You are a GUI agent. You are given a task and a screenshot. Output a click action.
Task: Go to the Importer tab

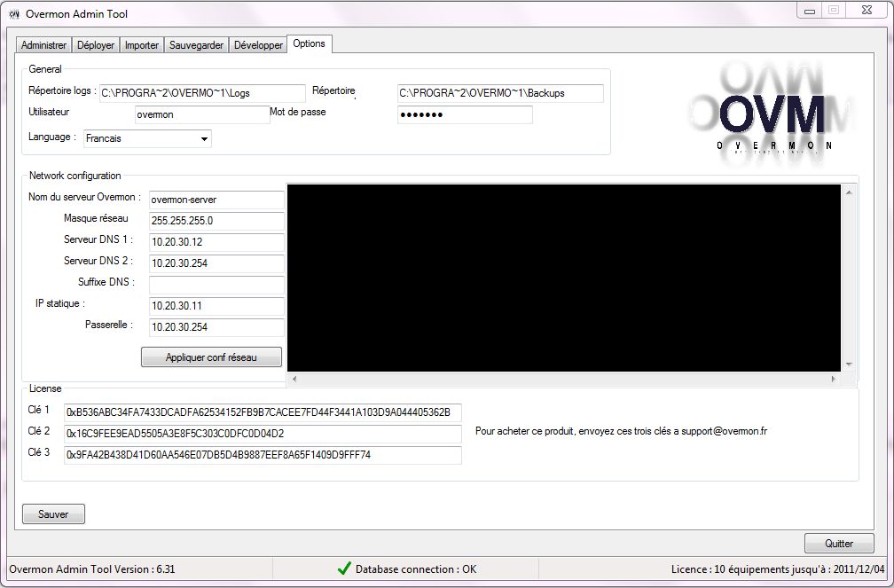point(142,45)
